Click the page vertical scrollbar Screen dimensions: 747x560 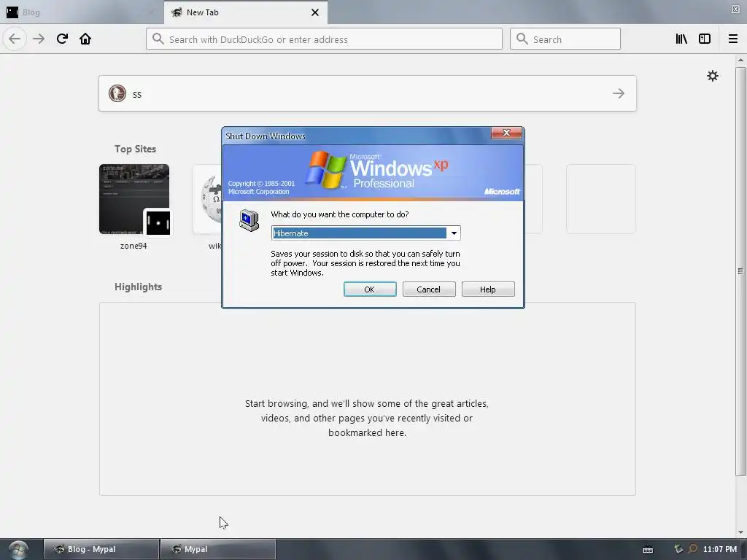[x=740, y=271]
